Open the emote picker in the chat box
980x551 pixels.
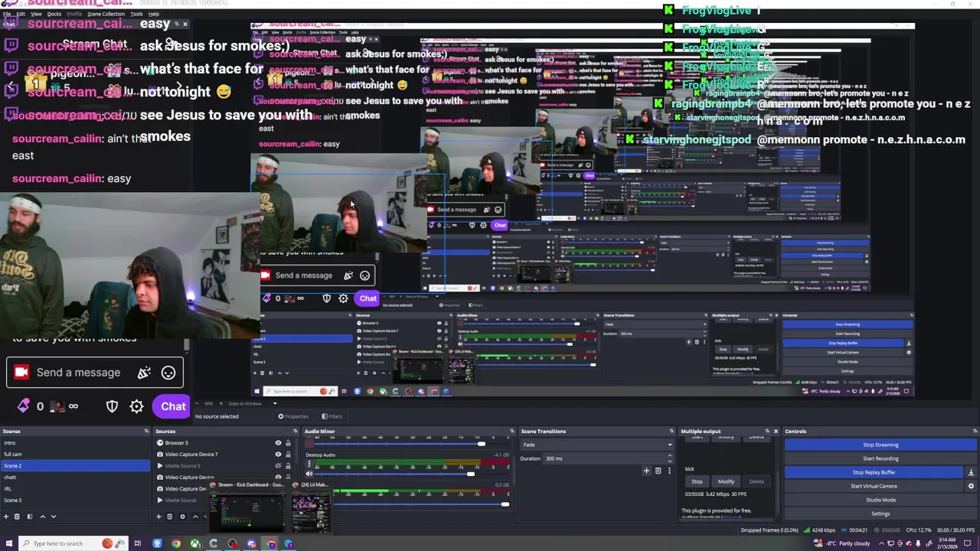coord(168,373)
